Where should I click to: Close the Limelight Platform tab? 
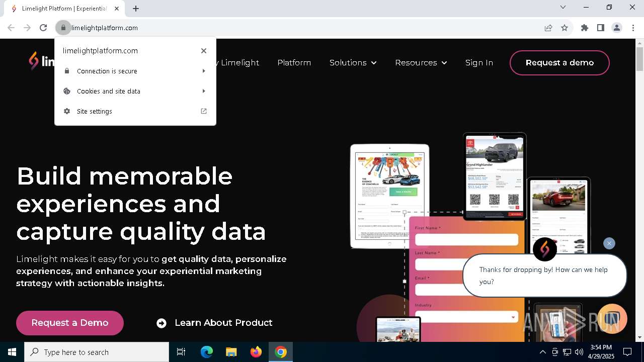coord(117,9)
